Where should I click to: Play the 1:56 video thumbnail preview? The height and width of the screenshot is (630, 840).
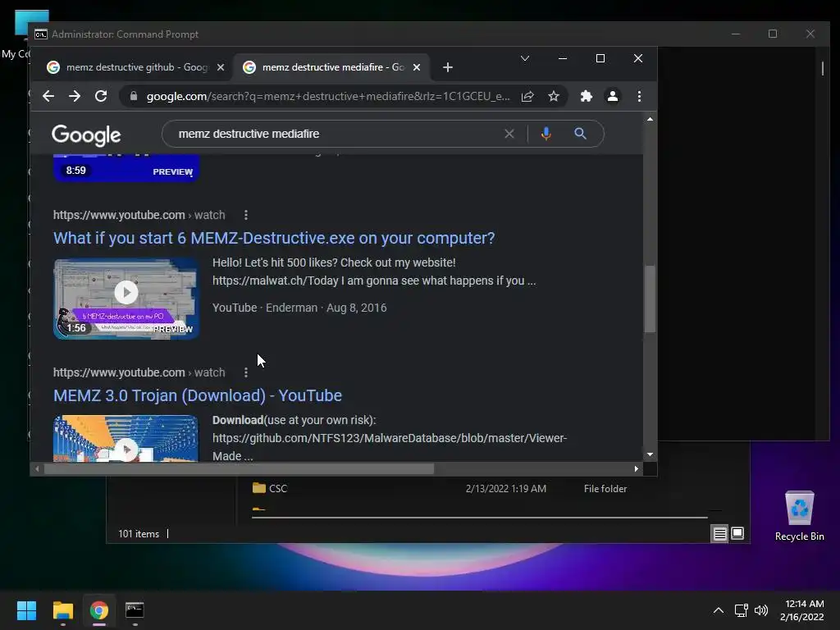pyautogui.click(x=126, y=299)
